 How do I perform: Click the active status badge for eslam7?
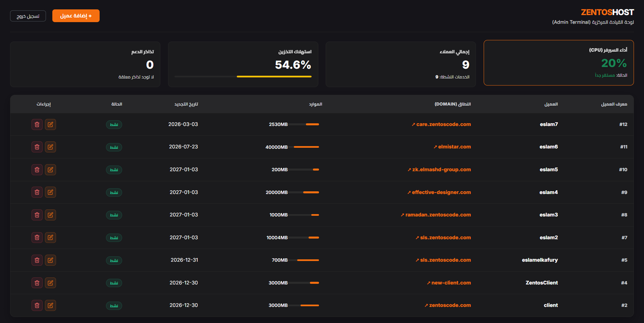(114, 125)
